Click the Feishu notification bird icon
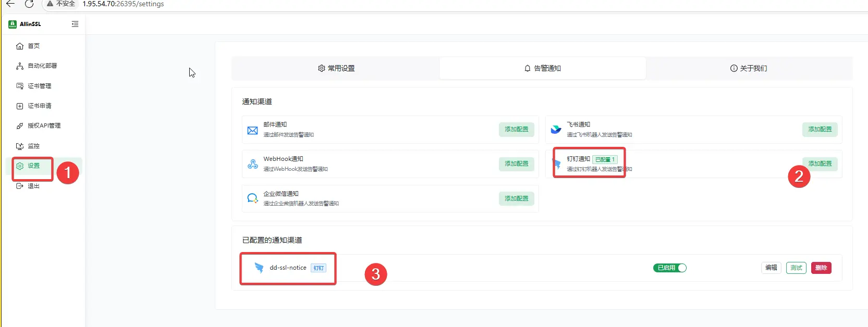Image resolution: width=868 pixels, height=327 pixels. [556, 130]
